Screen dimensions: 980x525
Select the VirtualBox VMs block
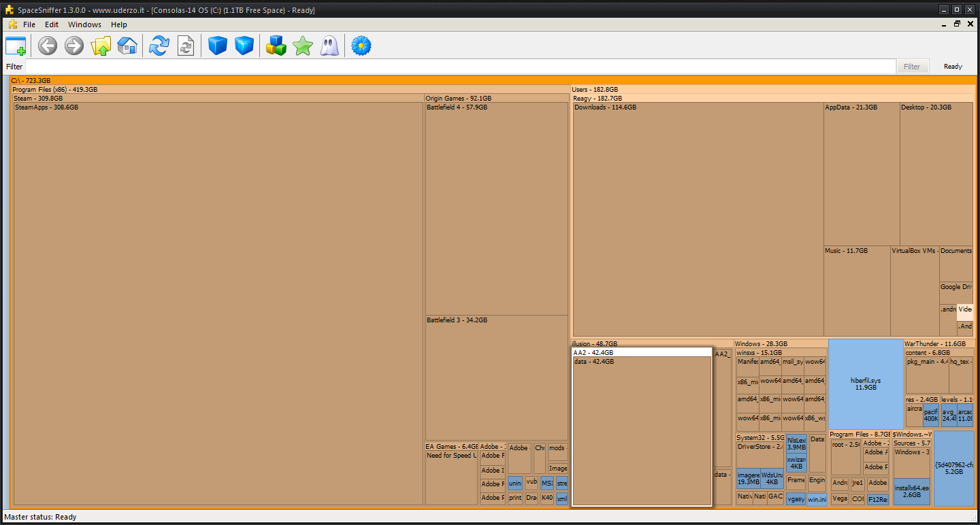tap(915, 291)
